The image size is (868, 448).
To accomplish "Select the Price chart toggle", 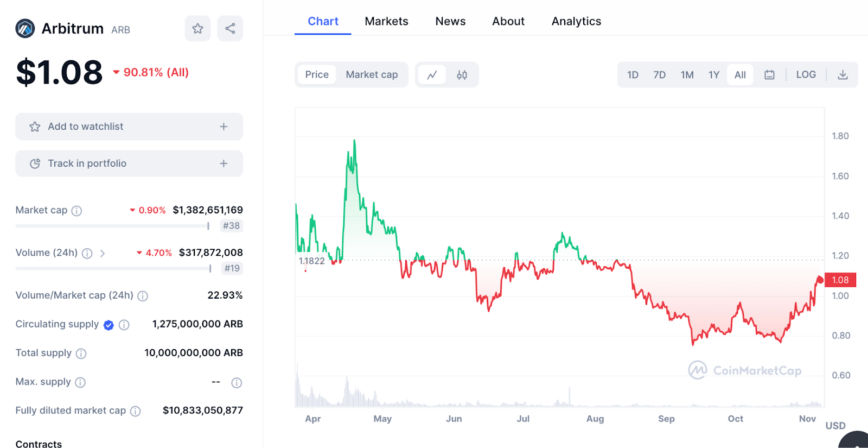I will tap(317, 75).
